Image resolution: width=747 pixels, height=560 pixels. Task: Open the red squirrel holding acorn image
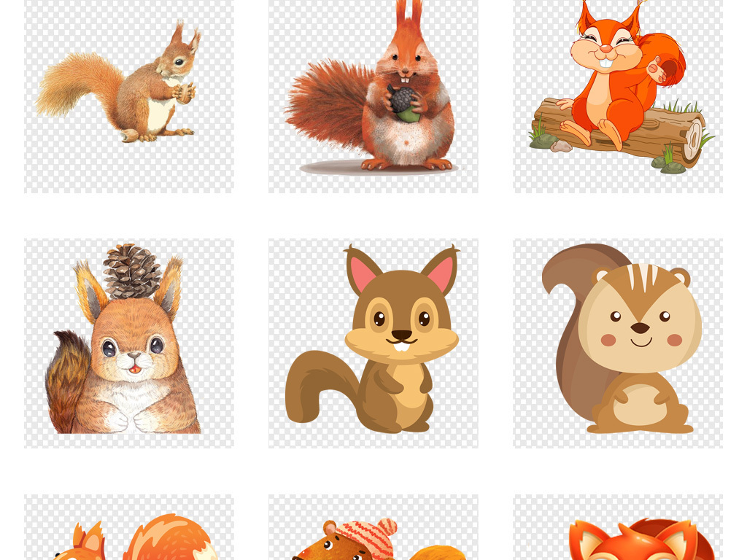373,96
